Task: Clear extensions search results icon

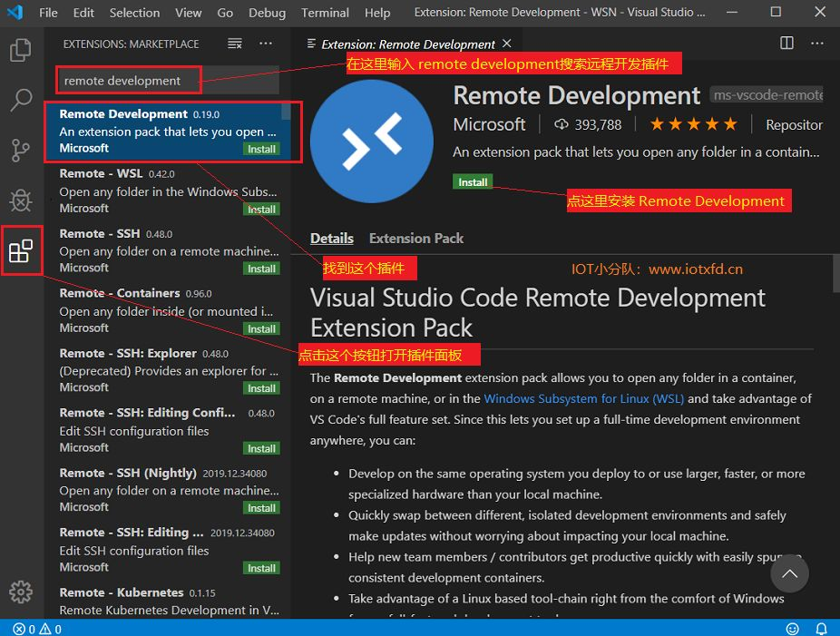Action: (x=235, y=44)
